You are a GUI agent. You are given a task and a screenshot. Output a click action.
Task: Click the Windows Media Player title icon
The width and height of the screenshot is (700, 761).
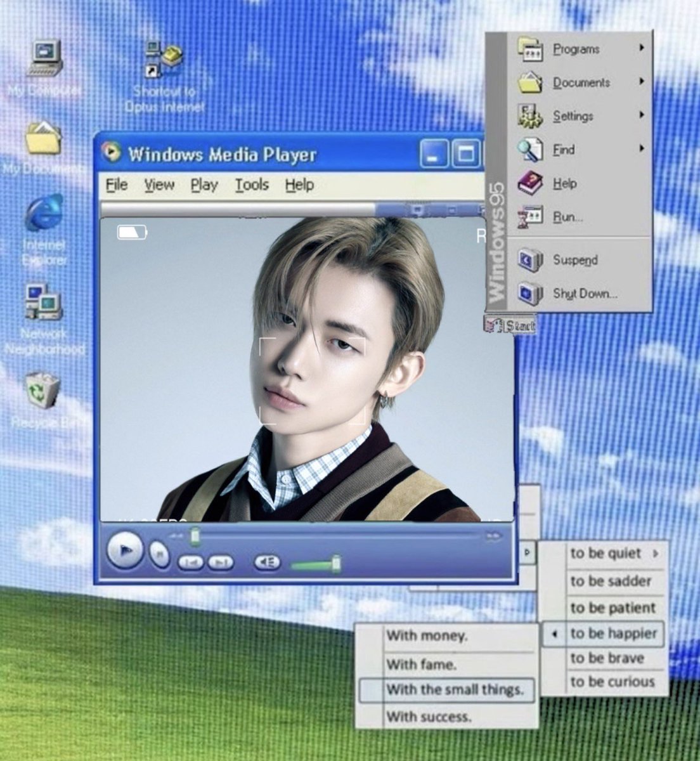(x=111, y=153)
